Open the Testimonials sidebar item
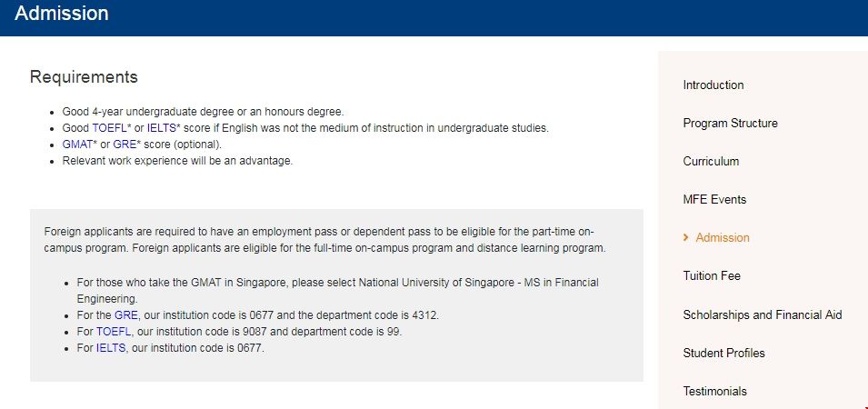868x409 pixels. point(714,391)
